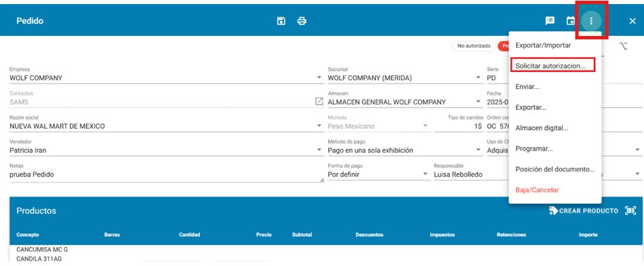Save the Pedido with the floppy disk icon

point(281,21)
